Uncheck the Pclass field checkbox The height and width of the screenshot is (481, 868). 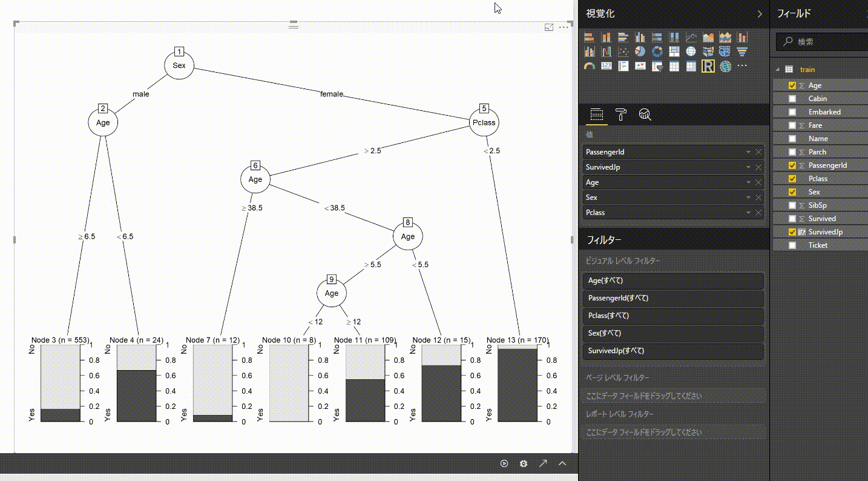click(792, 179)
